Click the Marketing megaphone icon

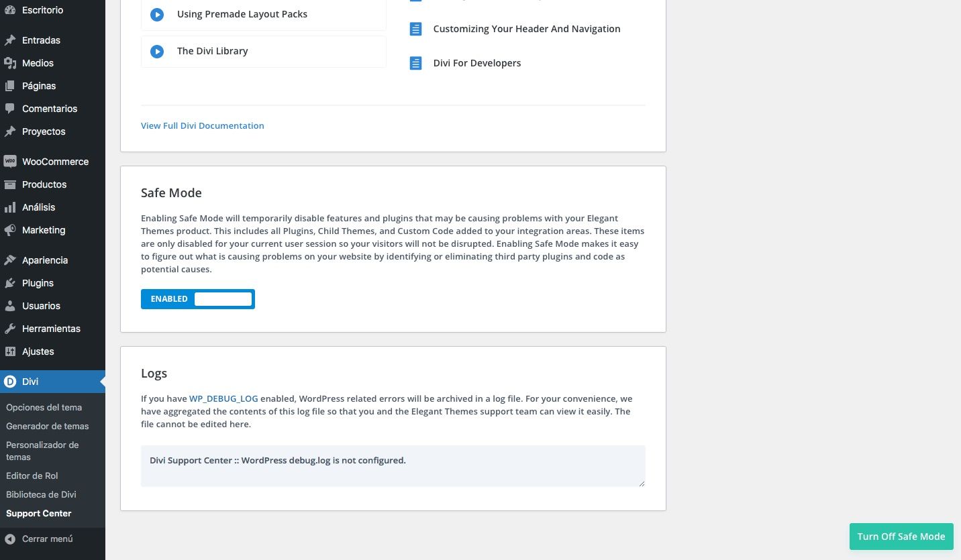(10, 230)
